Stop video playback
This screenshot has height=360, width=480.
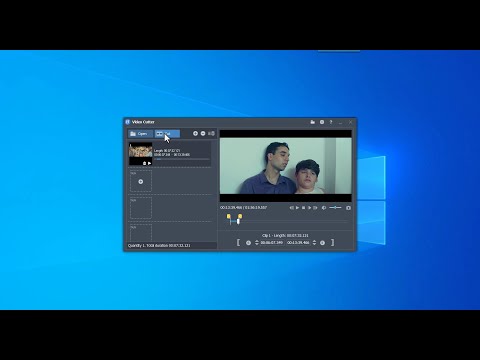[x=303, y=208]
